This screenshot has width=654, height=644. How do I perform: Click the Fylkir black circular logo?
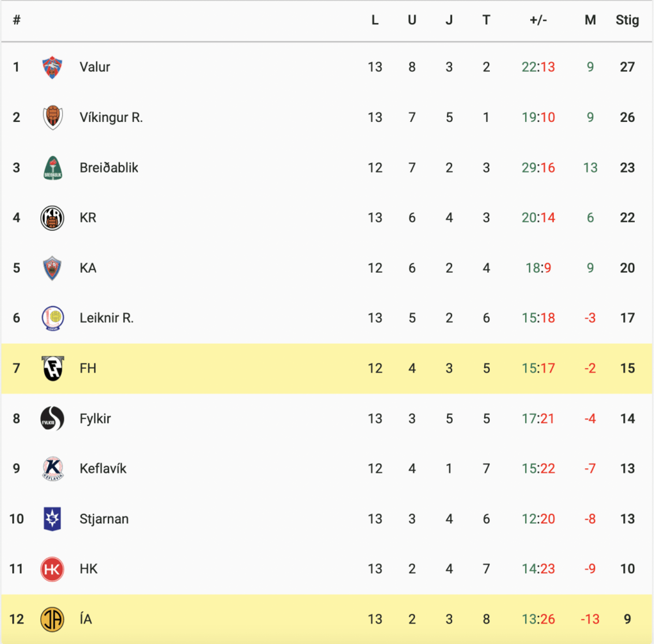[52, 418]
